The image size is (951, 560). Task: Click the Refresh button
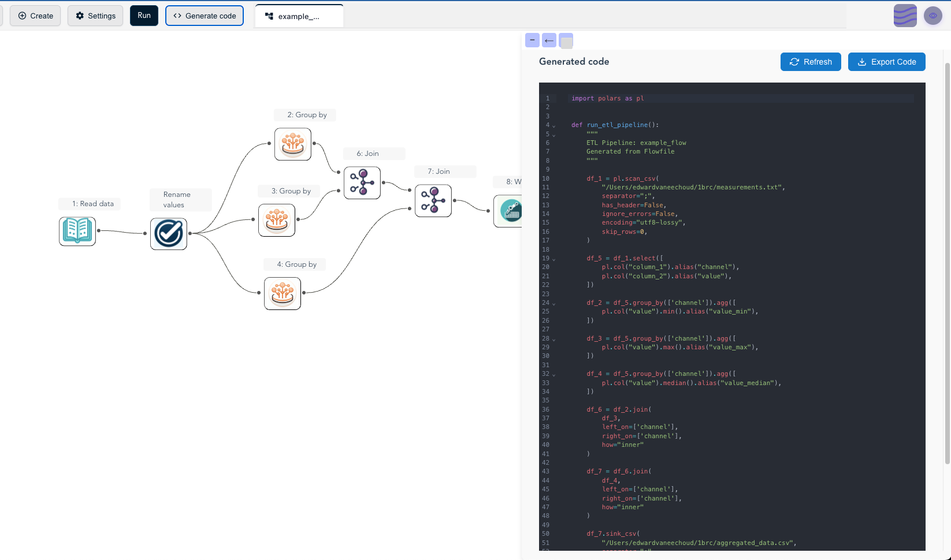pyautogui.click(x=811, y=62)
